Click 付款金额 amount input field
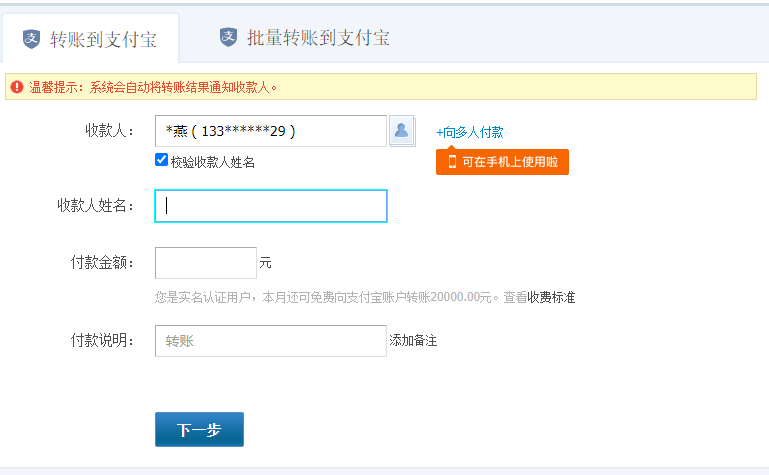This screenshot has height=475, width=769. click(206, 263)
